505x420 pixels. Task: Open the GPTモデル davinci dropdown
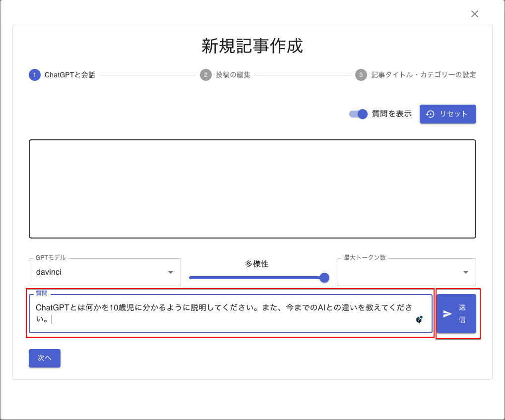(x=105, y=272)
